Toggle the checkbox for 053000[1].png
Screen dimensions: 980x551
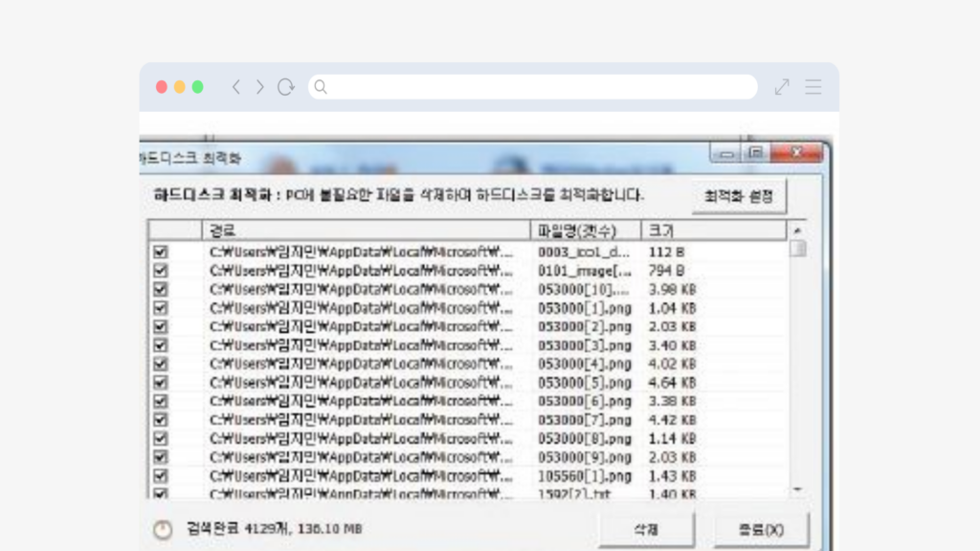coord(161,308)
